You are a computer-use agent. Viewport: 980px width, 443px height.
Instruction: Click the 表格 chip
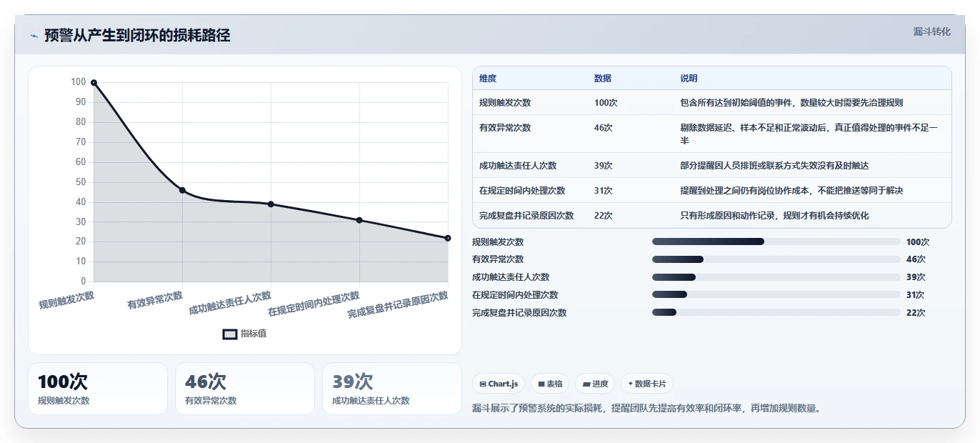550,384
